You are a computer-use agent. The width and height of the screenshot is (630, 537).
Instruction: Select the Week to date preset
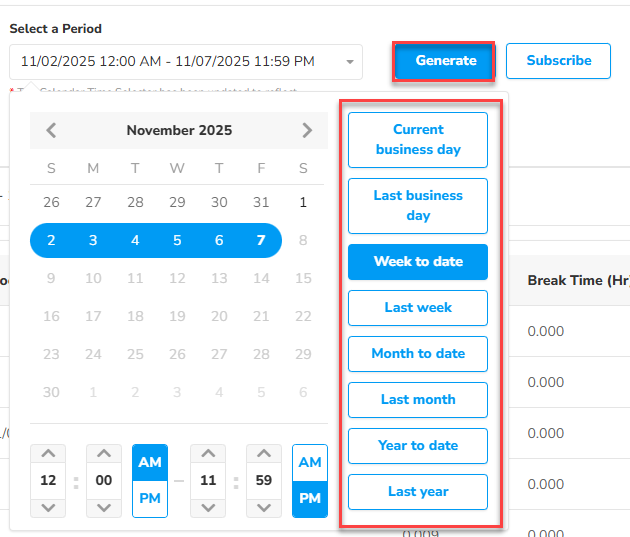coord(418,262)
